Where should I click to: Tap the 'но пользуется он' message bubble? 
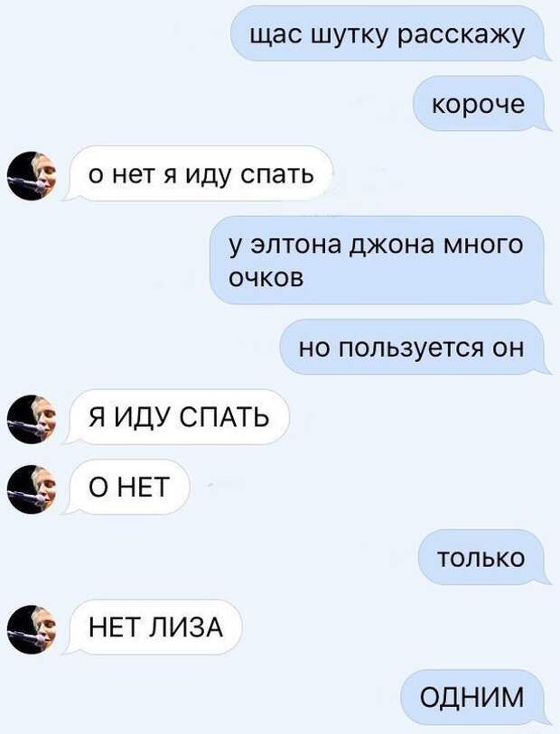(415, 347)
